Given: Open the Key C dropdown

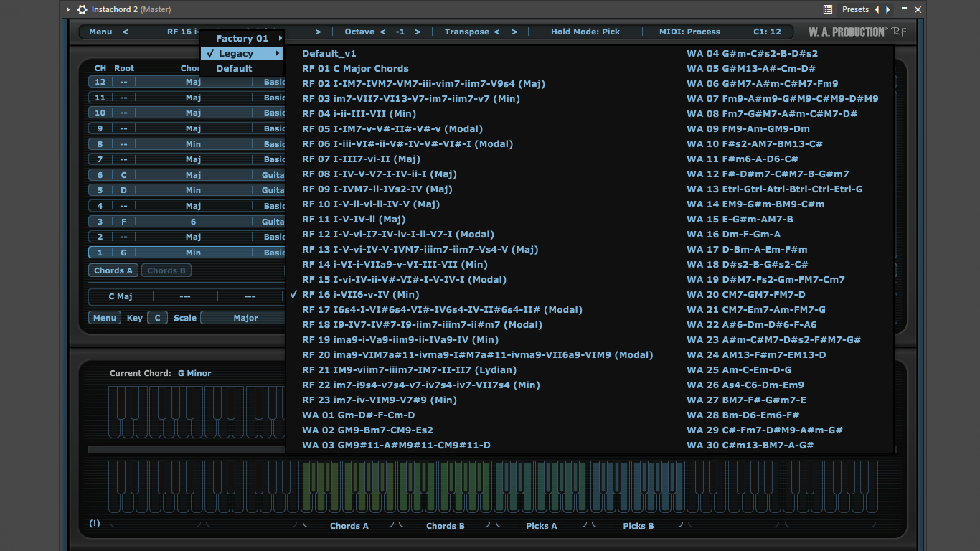Looking at the screenshot, I should pos(157,318).
